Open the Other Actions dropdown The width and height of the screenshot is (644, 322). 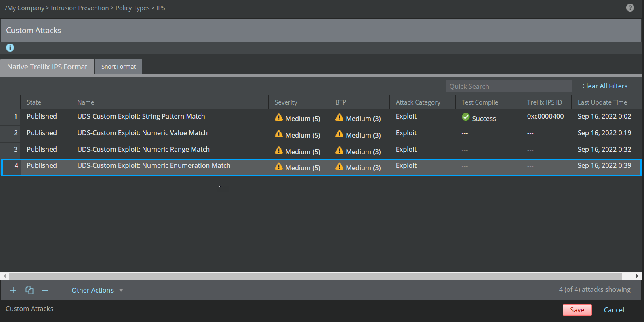point(97,290)
